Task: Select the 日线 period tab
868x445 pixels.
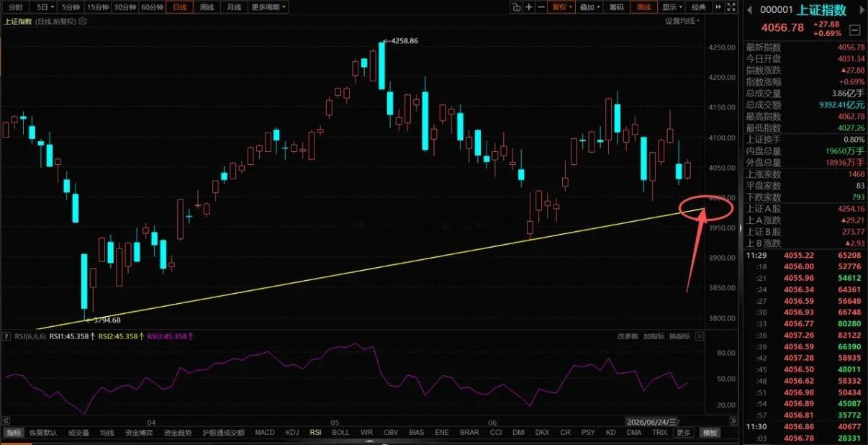Action: click(x=179, y=7)
